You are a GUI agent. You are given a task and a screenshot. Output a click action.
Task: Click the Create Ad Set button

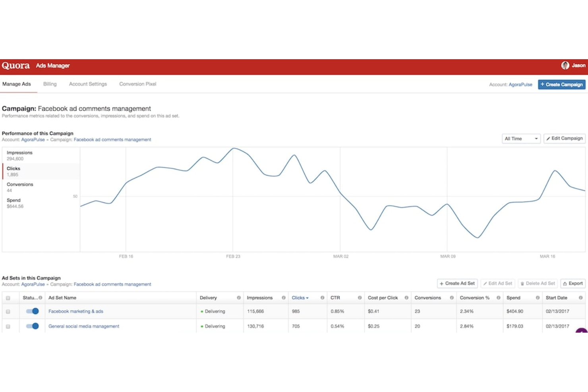pos(457,283)
